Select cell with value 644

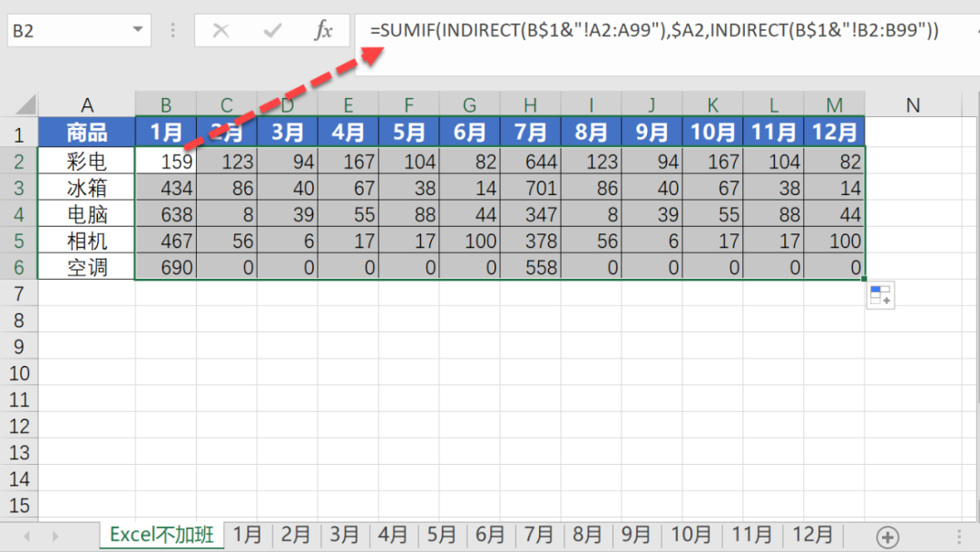tap(530, 162)
